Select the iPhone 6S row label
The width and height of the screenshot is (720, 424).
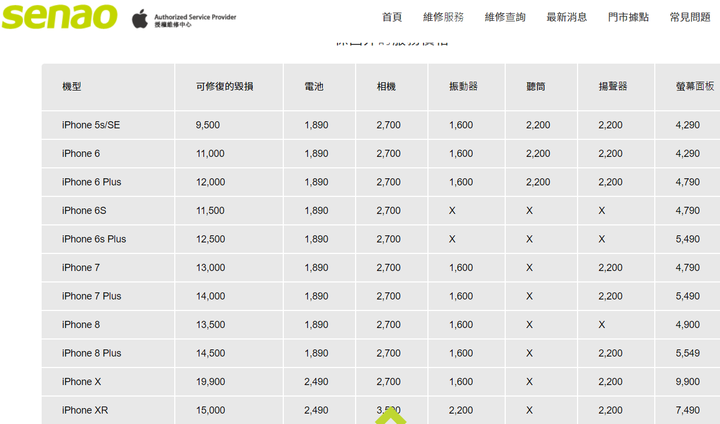pyautogui.click(x=84, y=210)
